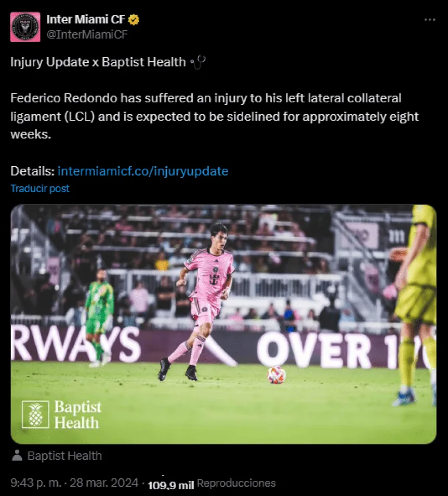The height and width of the screenshot is (496, 448).
Task: Click Traducir post to translate
Action: (40, 189)
